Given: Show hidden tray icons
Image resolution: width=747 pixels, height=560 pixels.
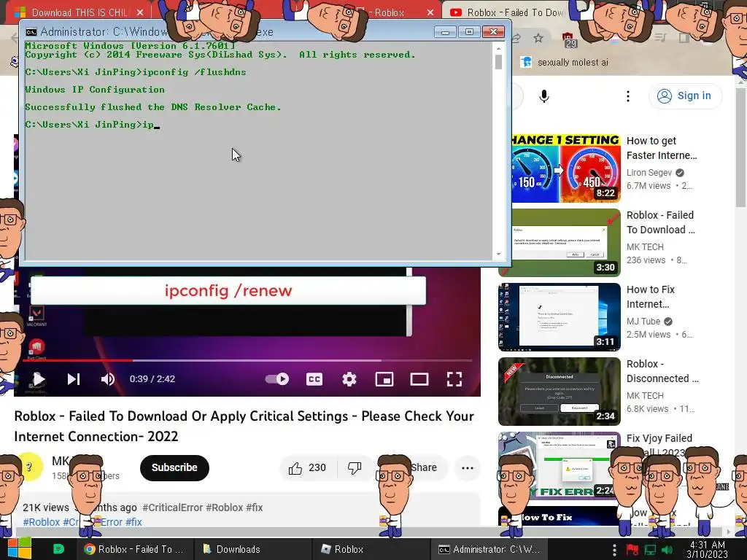Looking at the screenshot, I should [x=614, y=550].
